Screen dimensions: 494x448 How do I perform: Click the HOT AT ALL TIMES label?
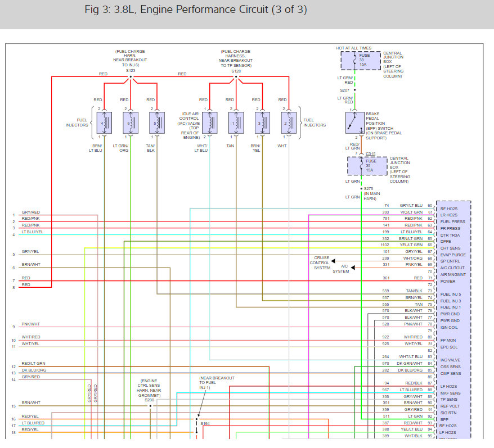coord(354,48)
